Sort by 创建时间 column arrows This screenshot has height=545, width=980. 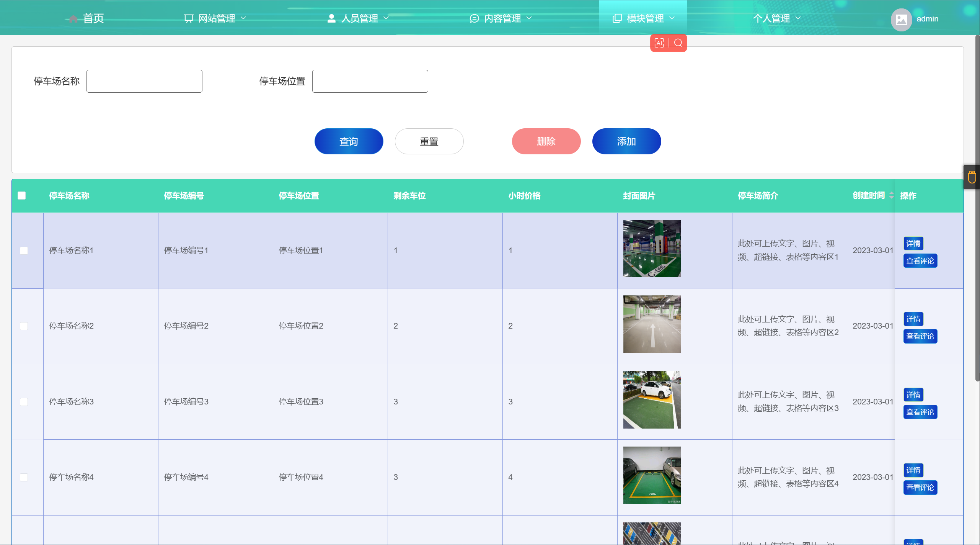(x=891, y=195)
